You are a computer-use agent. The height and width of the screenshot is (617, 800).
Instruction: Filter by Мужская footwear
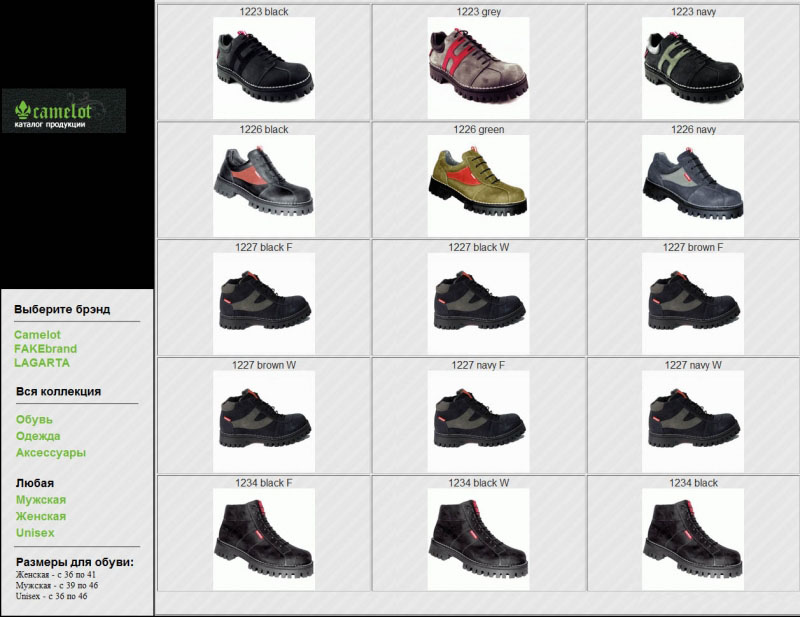[41, 500]
